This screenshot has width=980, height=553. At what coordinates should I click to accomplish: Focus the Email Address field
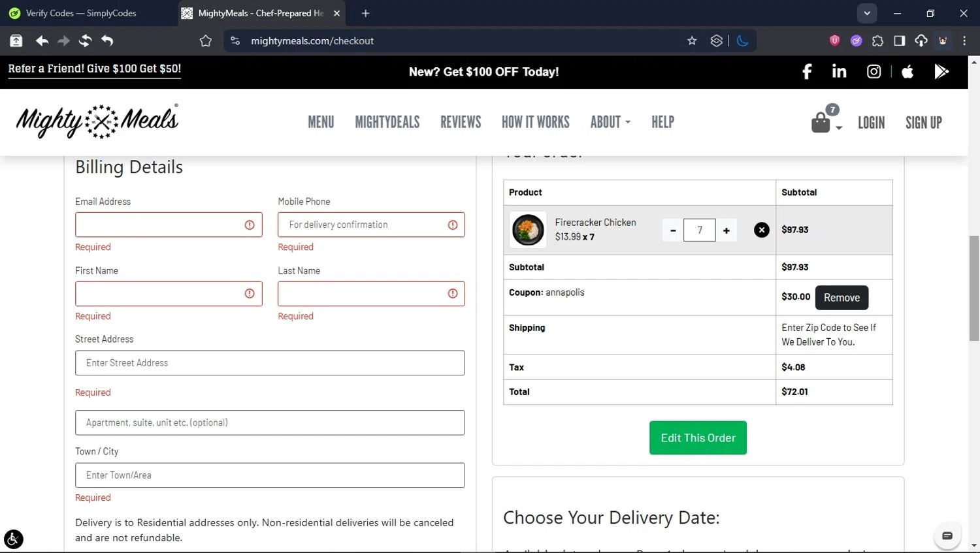click(169, 225)
